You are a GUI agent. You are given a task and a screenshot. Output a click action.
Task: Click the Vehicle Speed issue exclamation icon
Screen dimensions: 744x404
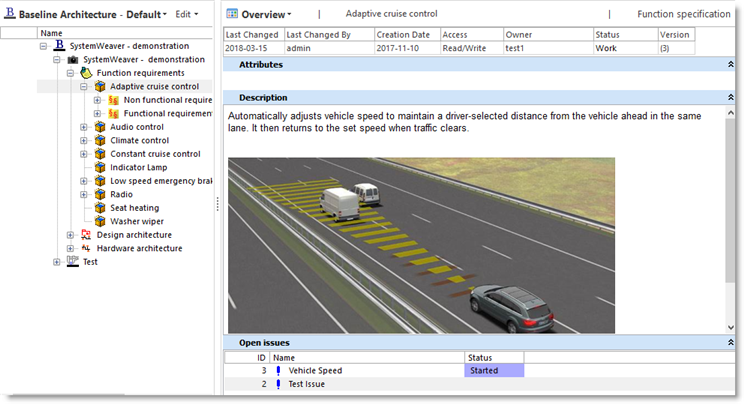tap(278, 371)
